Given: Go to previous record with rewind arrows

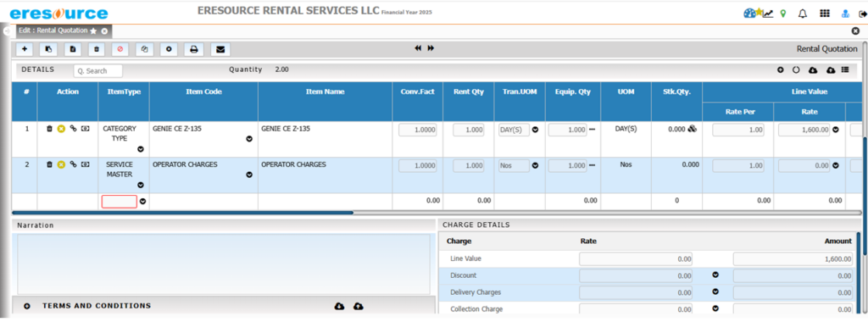Looking at the screenshot, I should [418, 48].
